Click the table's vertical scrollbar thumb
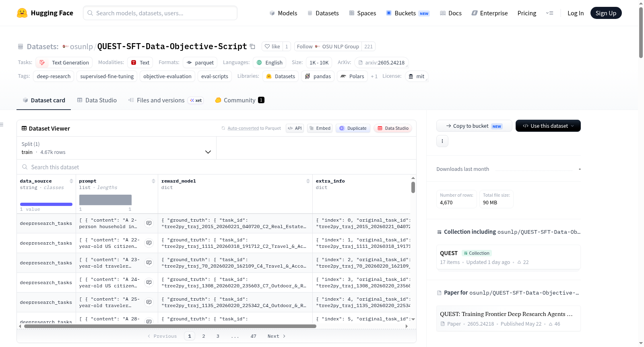 413,187
